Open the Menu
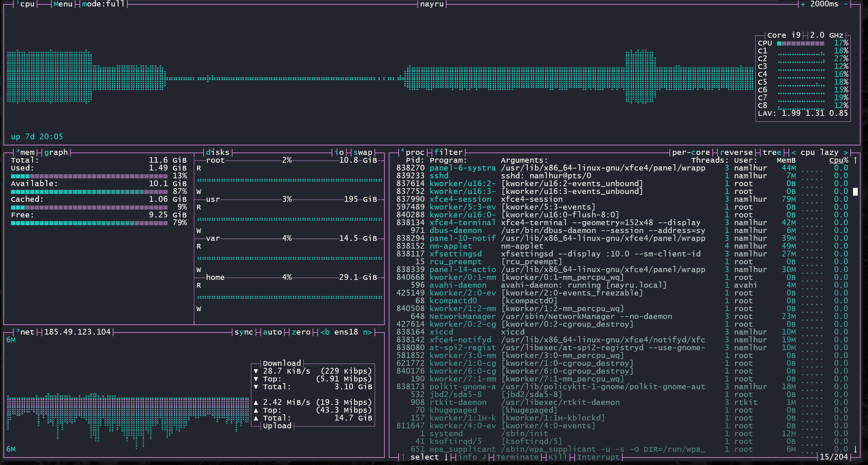868x465 pixels. (x=63, y=4)
